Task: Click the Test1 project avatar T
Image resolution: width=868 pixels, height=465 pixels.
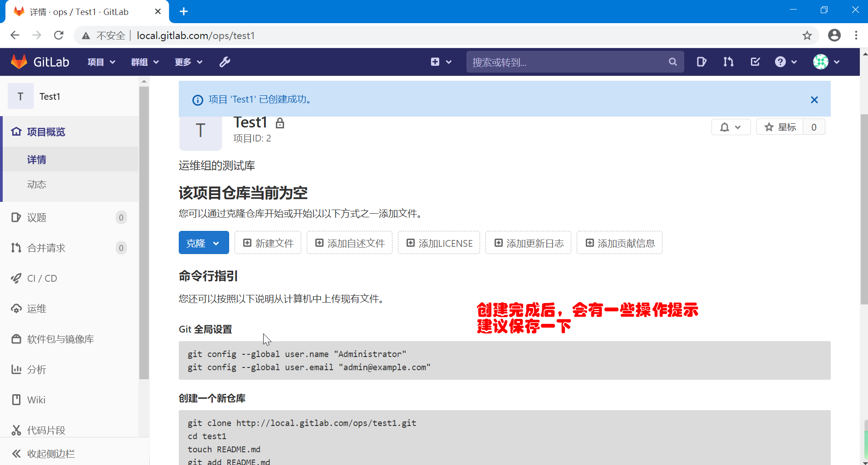Action: click(x=201, y=132)
